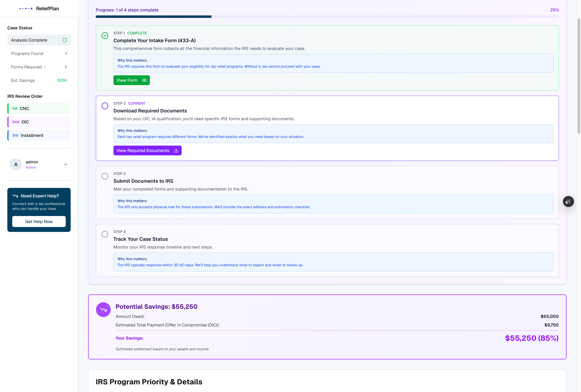Select 2nd OIC in IRS Review Order
The height and width of the screenshot is (392, 581).
pos(39,122)
